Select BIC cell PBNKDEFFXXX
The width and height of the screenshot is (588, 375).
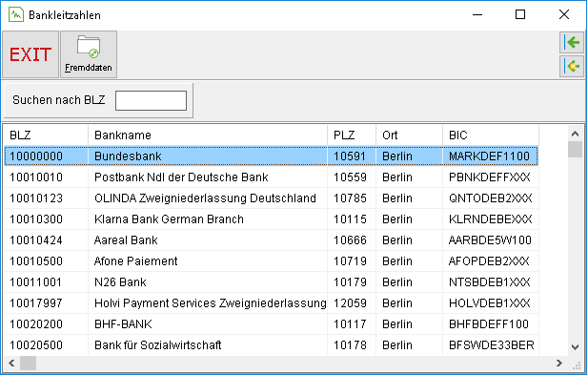(x=490, y=177)
